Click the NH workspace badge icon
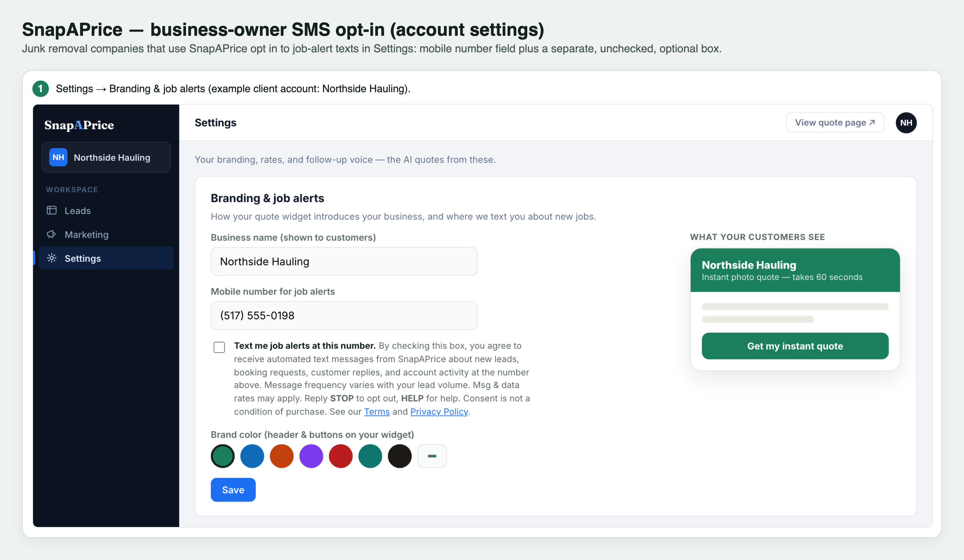Viewport: 964px width, 560px height. tap(58, 158)
